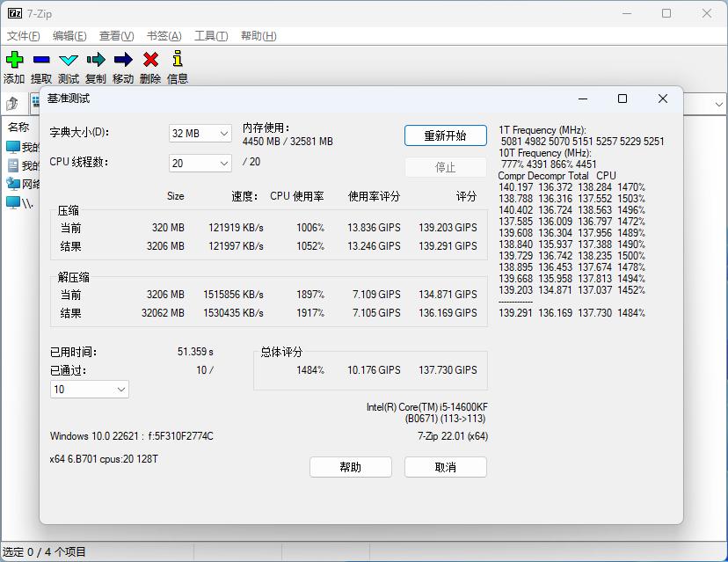Click the Copy (复制) arrow icon

point(96,60)
